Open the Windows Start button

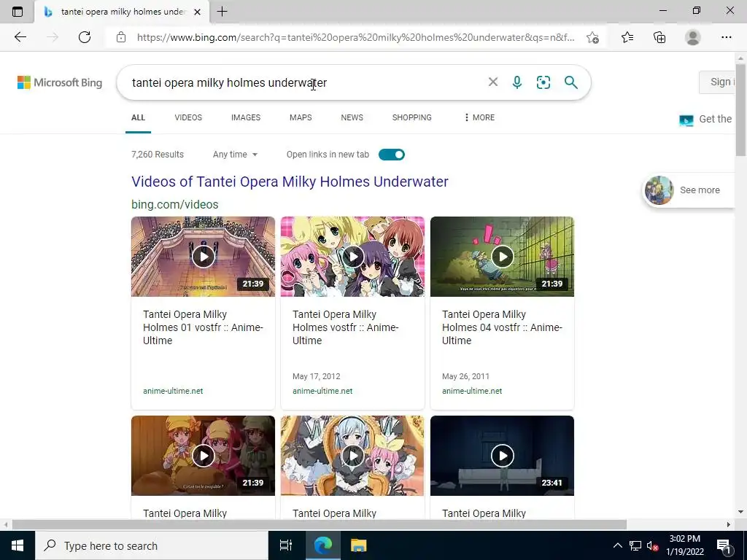click(x=18, y=545)
